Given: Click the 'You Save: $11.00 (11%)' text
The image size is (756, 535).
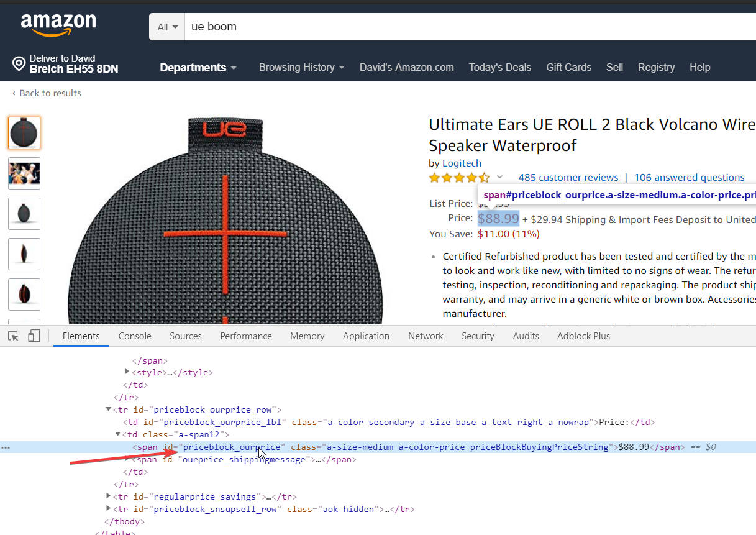Looking at the screenshot, I should [485, 234].
